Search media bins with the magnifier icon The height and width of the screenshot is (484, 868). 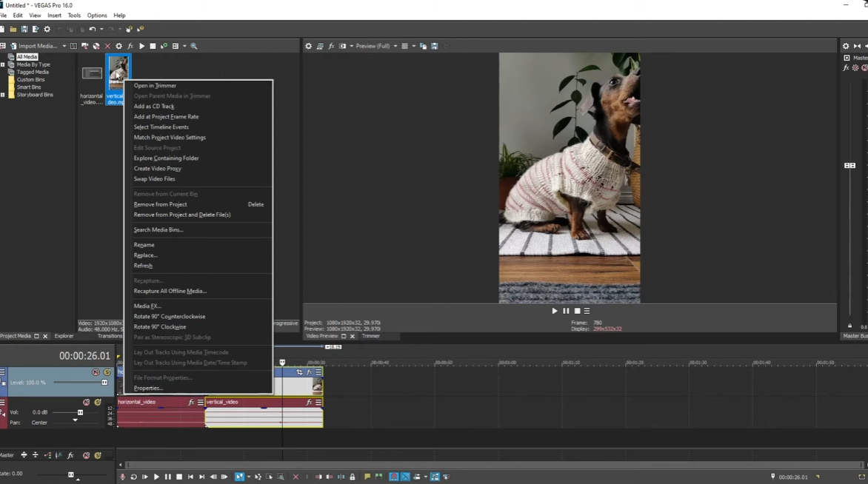(x=194, y=46)
